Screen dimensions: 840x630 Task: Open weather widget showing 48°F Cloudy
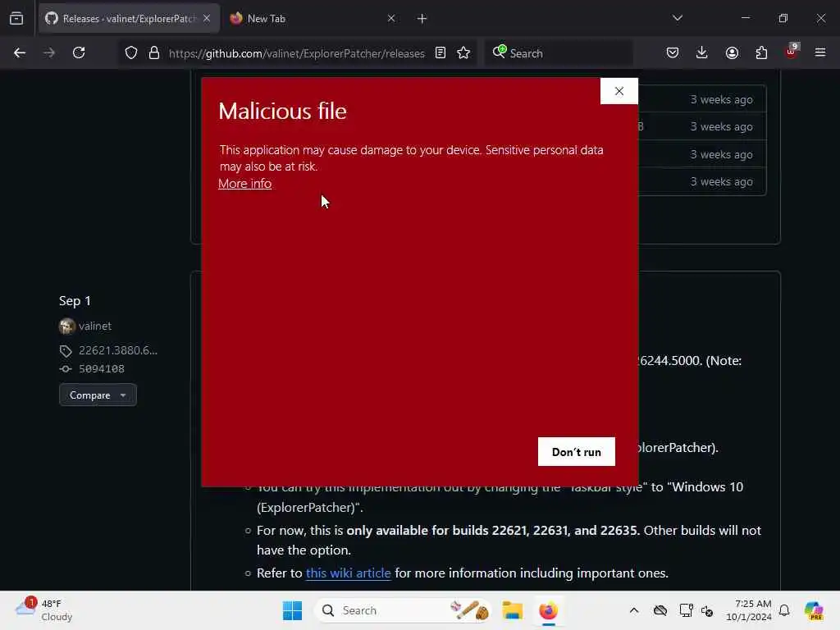pos(44,610)
